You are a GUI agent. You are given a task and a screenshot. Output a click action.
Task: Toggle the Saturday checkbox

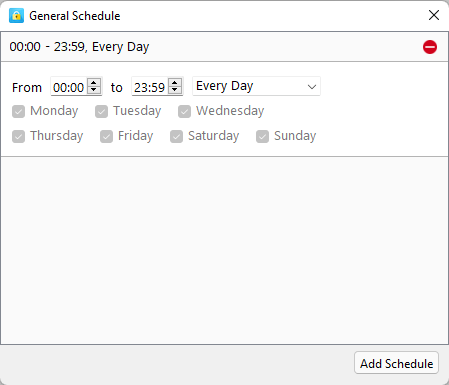176,136
